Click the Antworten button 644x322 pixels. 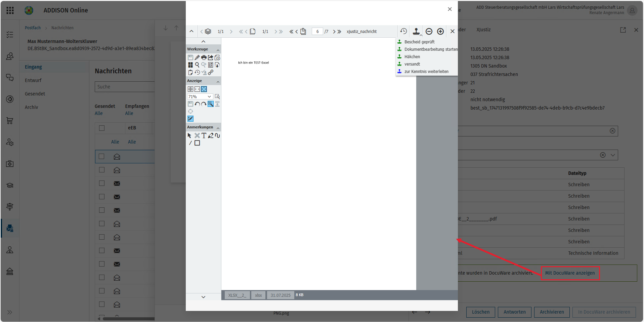pyautogui.click(x=515, y=312)
